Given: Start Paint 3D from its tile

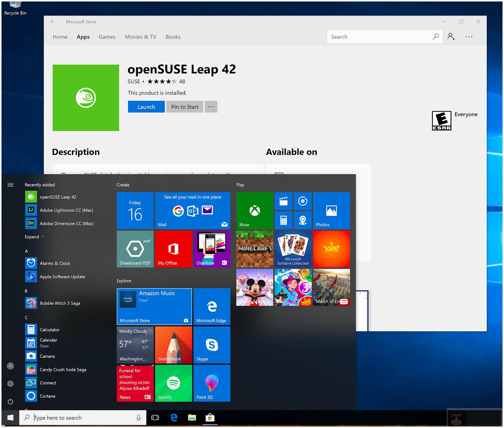Looking at the screenshot, I should click(212, 383).
